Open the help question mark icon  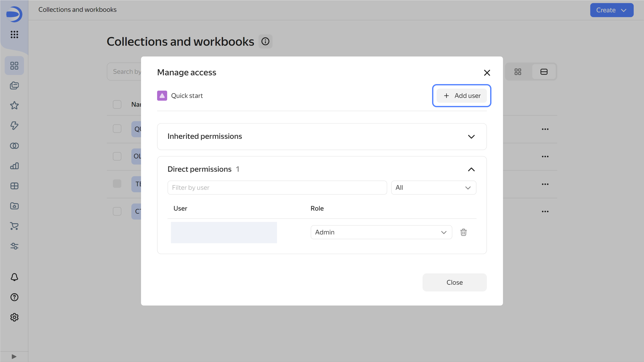(14, 297)
